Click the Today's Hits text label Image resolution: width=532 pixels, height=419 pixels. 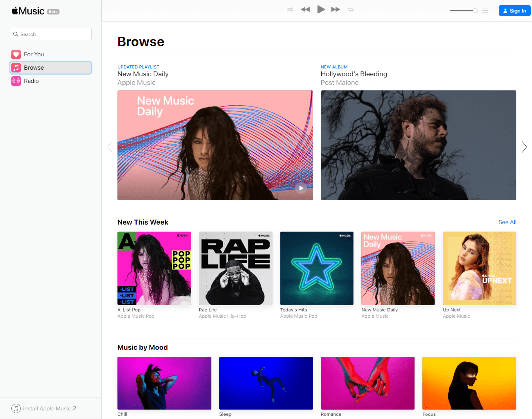coord(294,310)
